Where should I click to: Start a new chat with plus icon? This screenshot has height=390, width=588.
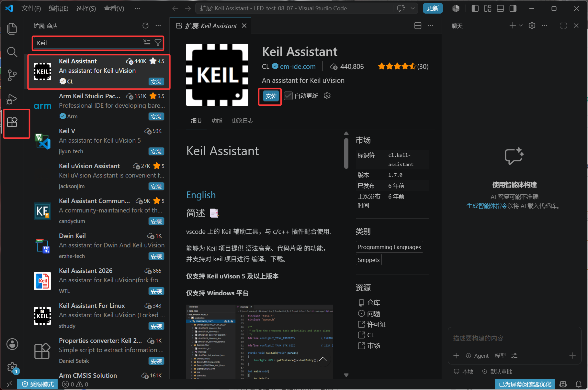(513, 26)
